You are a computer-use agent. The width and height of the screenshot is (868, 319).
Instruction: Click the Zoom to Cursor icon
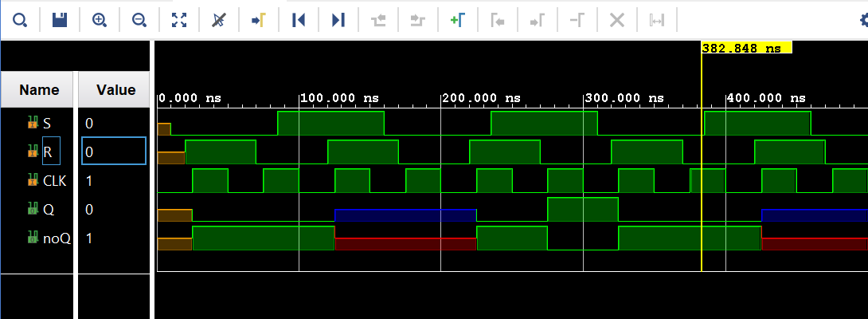point(219,21)
